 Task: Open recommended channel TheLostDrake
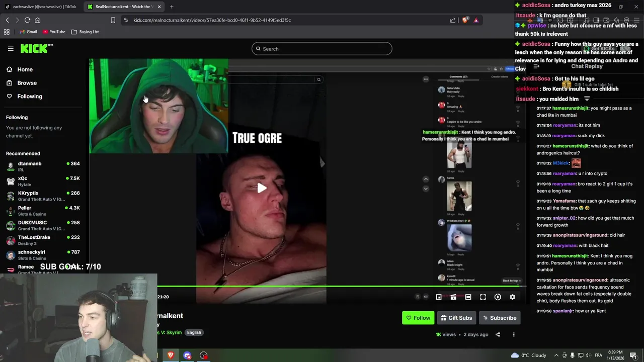43,240
